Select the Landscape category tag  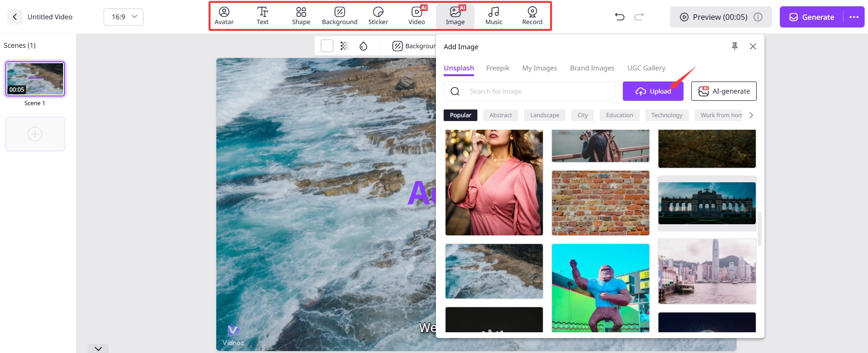click(544, 115)
